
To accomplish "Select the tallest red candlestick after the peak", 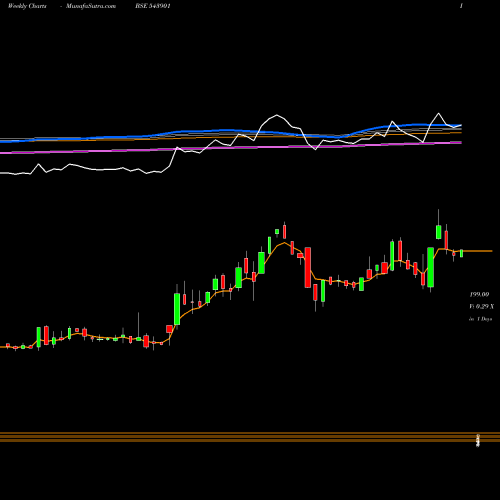I will (x=308, y=267).
